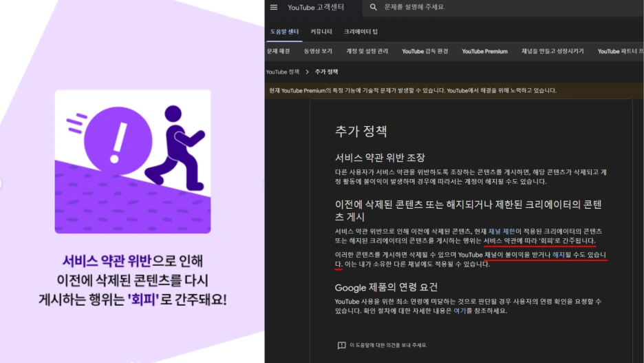Click the purple '서비스 약관 위반' caption text
Screen dimensions: 644x363
click(x=107, y=261)
